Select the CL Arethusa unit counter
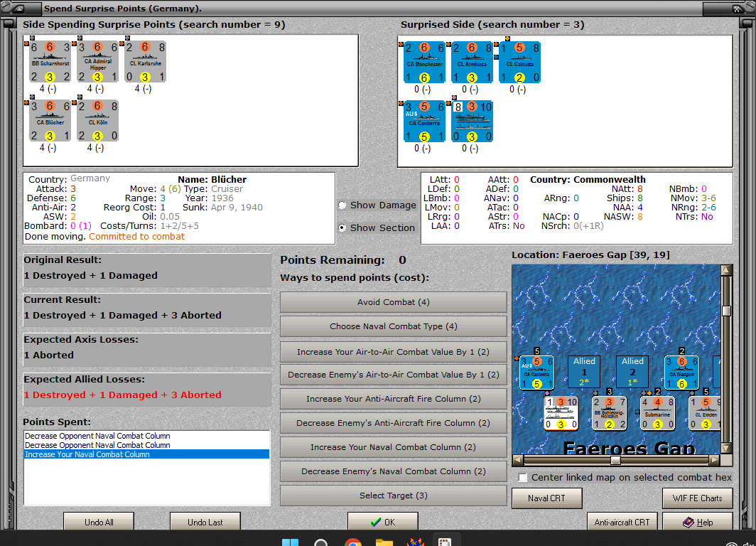This screenshot has height=546, width=756. [x=472, y=63]
